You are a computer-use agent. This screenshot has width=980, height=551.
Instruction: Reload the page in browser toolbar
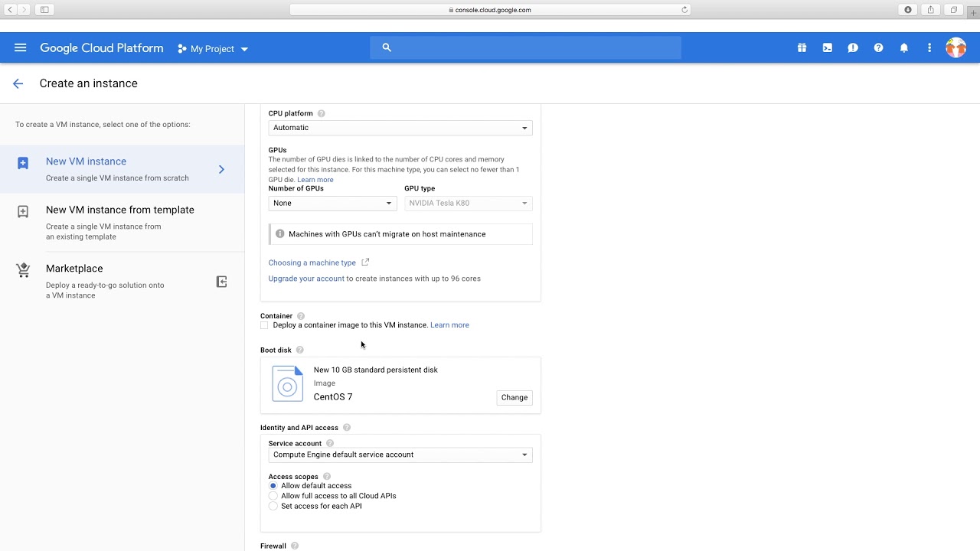click(684, 10)
